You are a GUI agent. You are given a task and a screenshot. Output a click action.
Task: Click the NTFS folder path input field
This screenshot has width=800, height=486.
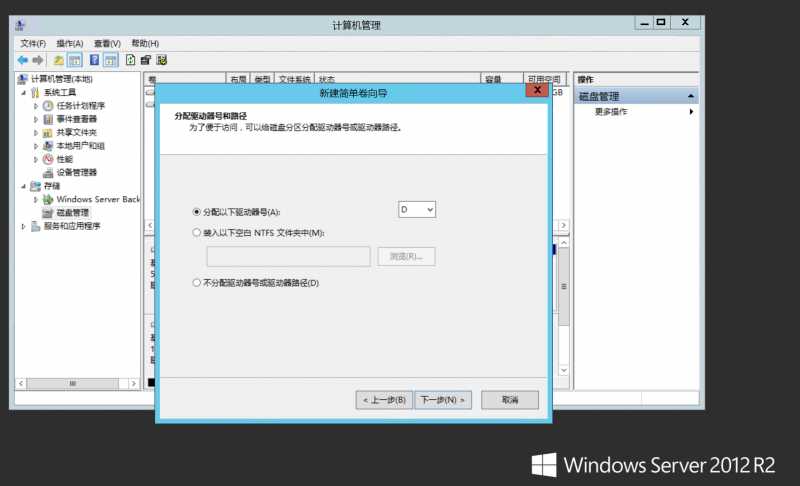pos(289,257)
